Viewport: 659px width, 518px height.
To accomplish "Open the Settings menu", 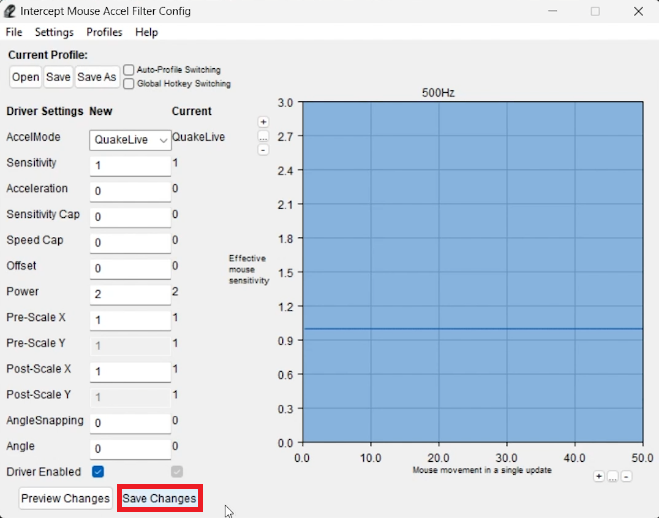I will (54, 32).
